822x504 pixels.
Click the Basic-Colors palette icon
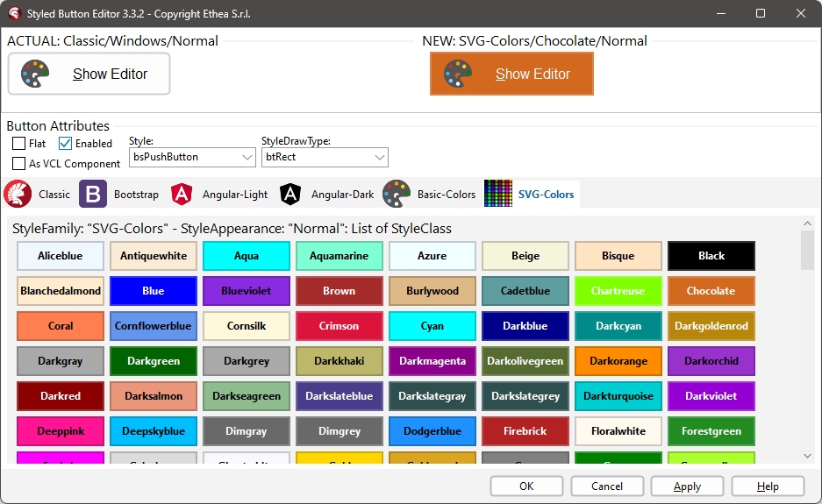click(397, 194)
